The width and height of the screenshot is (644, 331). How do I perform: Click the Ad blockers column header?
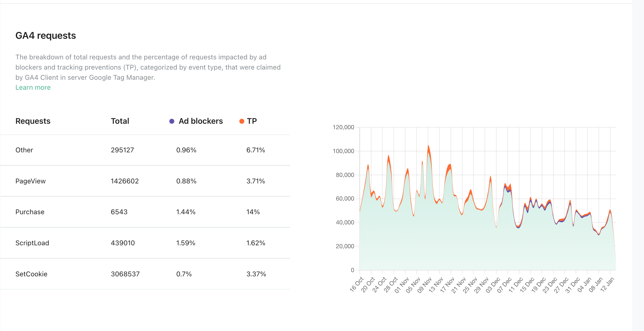201,121
